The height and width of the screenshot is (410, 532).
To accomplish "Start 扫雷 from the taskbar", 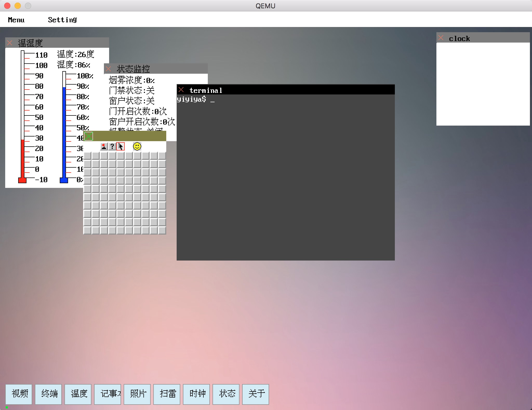I will (x=167, y=394).
